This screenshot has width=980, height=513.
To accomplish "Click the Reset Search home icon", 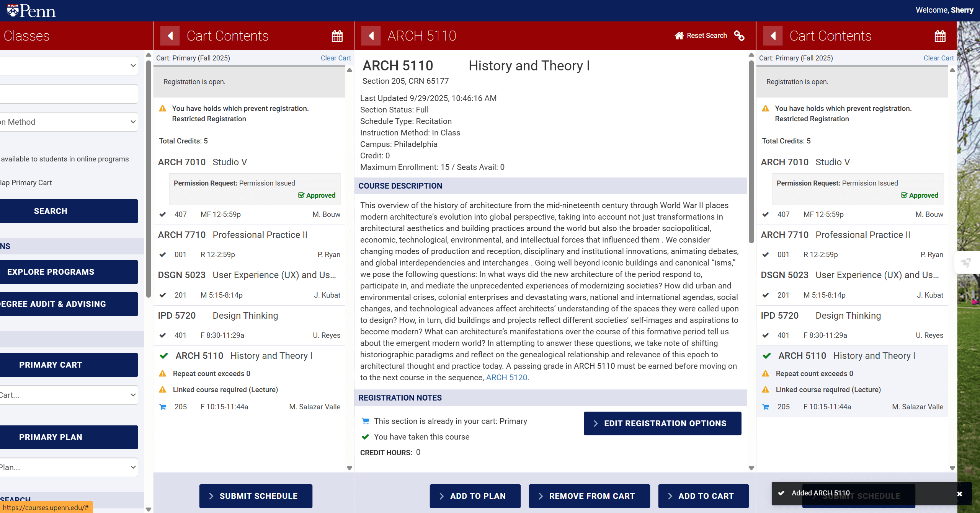I will (679, 36).
